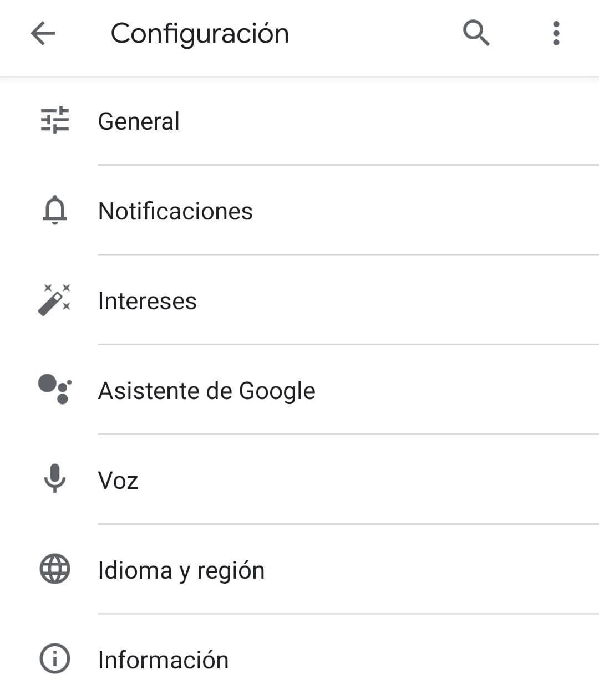Click the globe icon for language
The width and height of the screenshot is (599, 700).
tap(55, 569)
